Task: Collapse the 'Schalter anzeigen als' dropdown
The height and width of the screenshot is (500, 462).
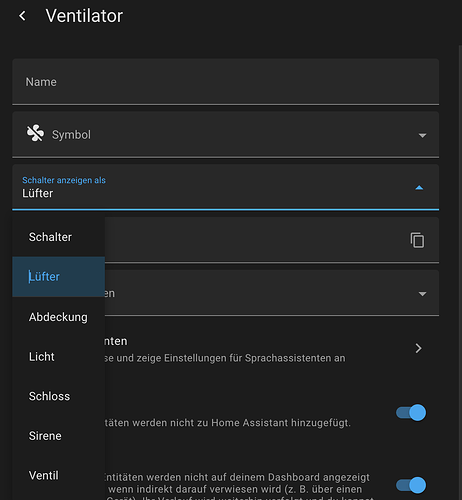Action: (419, 188)
